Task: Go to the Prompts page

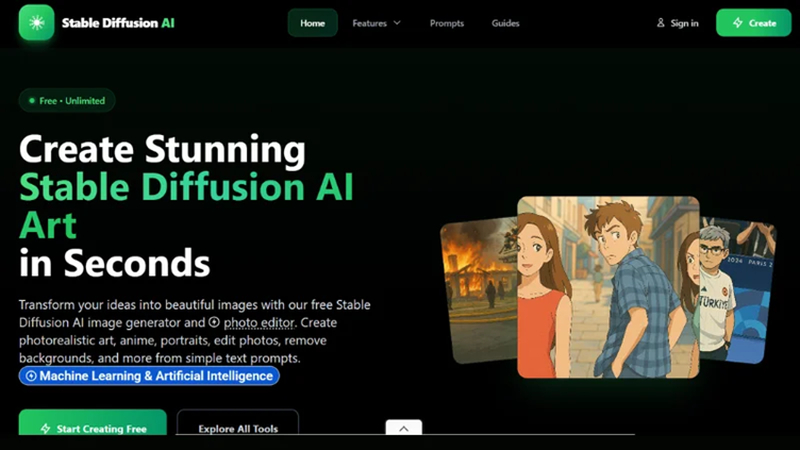Action: [446, 23]
